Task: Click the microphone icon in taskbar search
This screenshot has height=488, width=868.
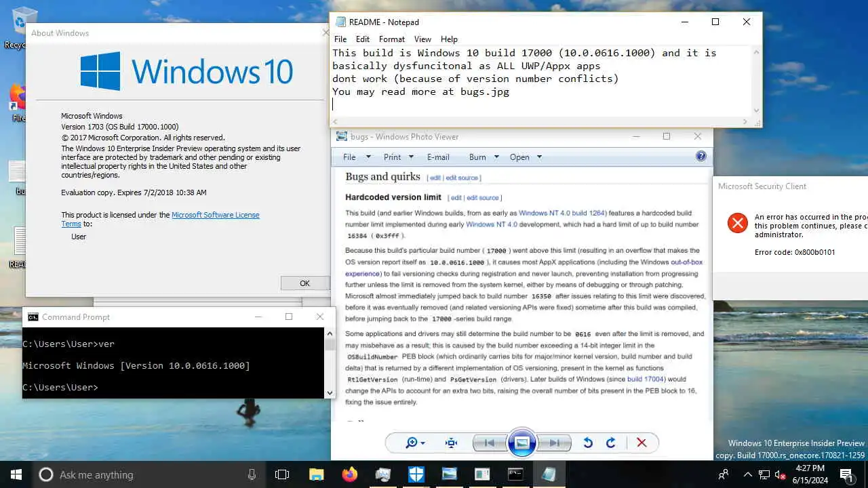Action: [x=252, y=474]
